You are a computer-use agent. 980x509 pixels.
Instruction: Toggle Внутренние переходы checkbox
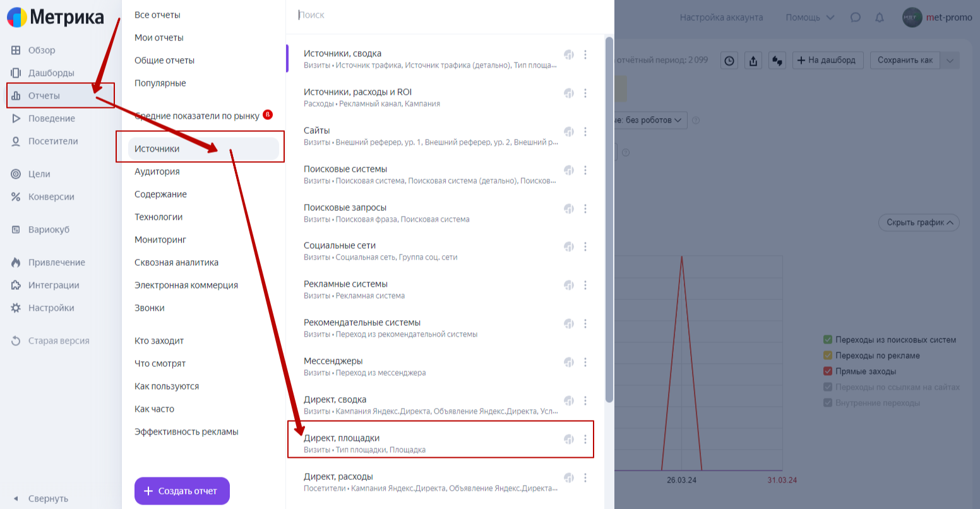(x=828, y=403)
